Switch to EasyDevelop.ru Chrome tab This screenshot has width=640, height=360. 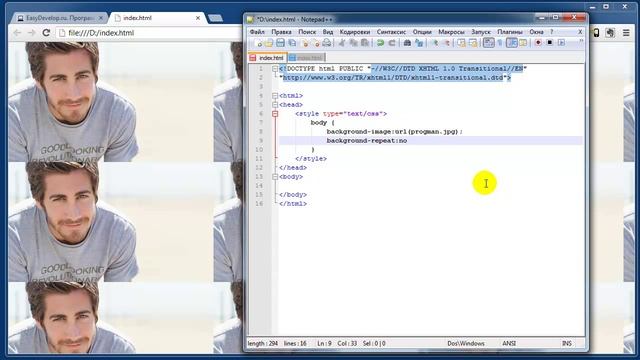[x=59, y=18]
